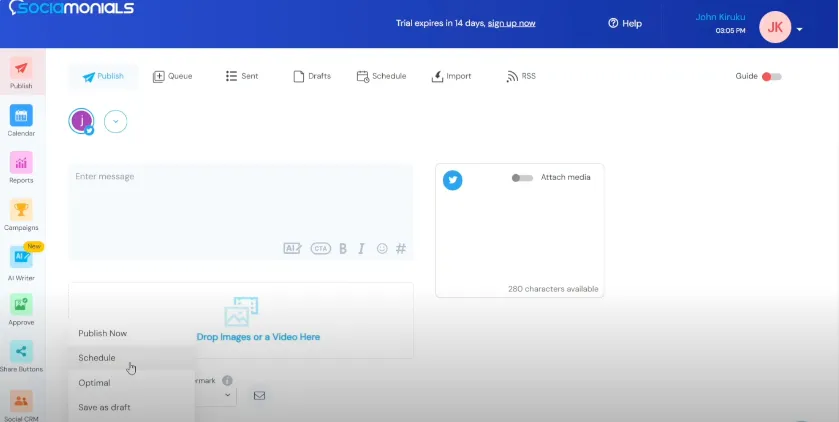
Task: Click the sign up now link
Action: click(x=511, y=23)
